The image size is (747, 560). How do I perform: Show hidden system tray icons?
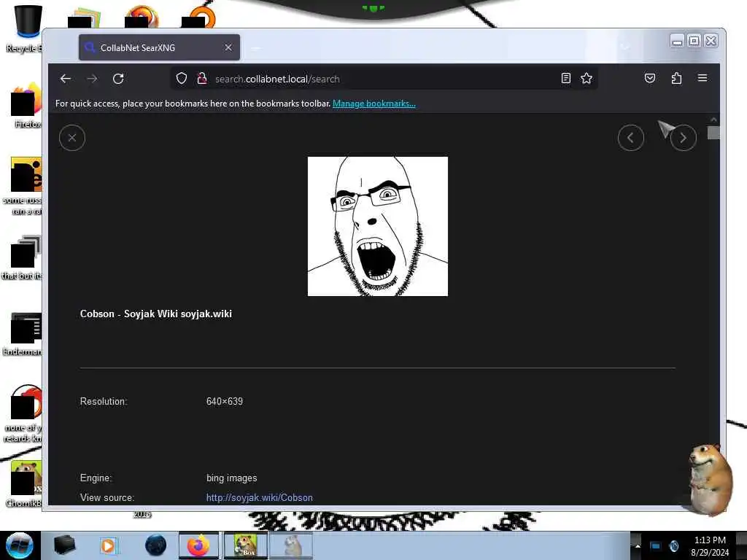638,546
